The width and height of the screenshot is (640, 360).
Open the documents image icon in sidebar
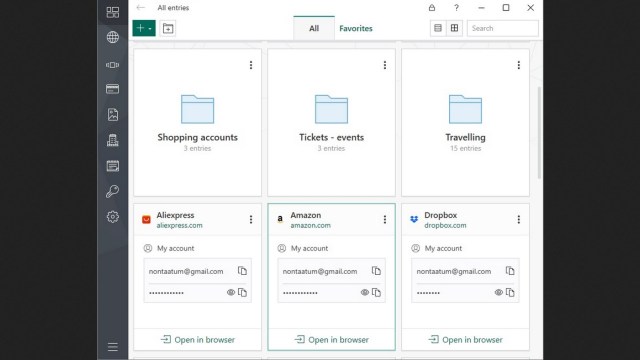[113, 115]
